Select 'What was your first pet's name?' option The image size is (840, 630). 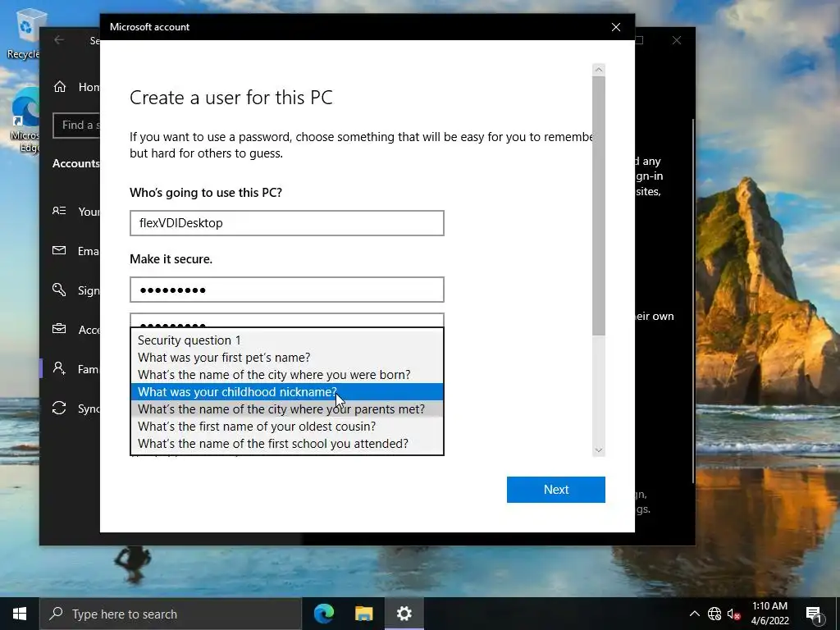[x=286, y=358]
